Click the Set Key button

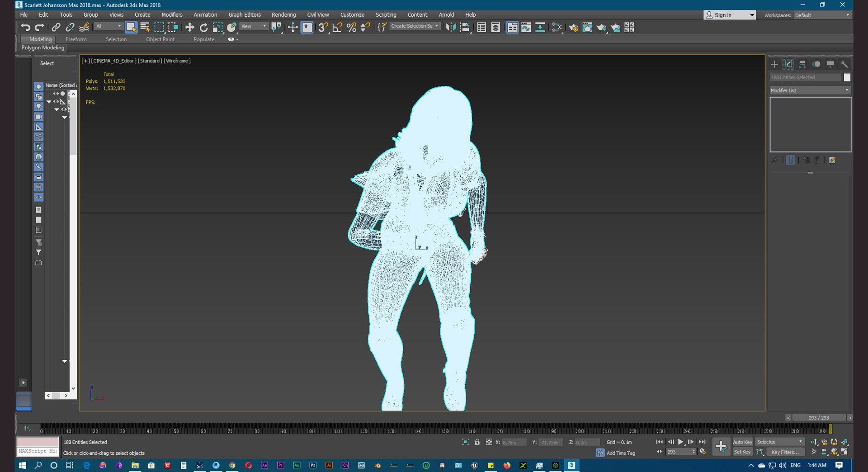[x=742, y=452]
